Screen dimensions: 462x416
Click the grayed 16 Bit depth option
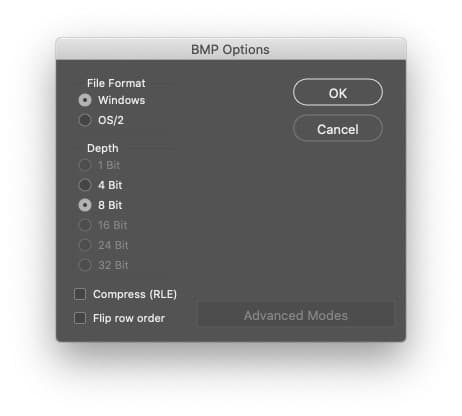click(85, 225)
